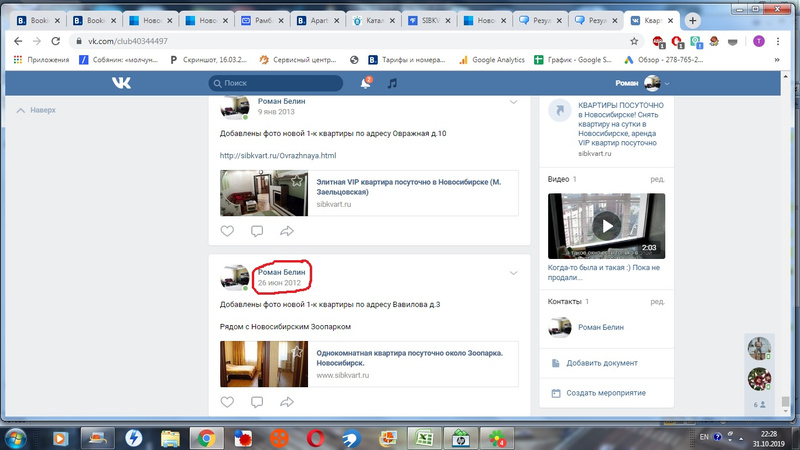Comment on the Овражная д.10 post

[257, 231]
